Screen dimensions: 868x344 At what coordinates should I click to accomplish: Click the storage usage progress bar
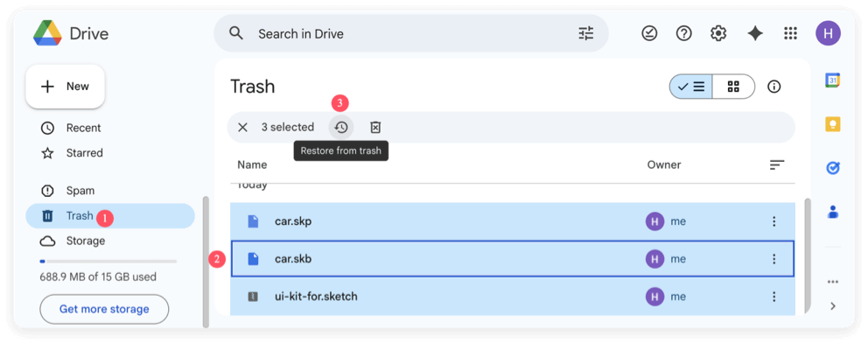pos(108,261)
